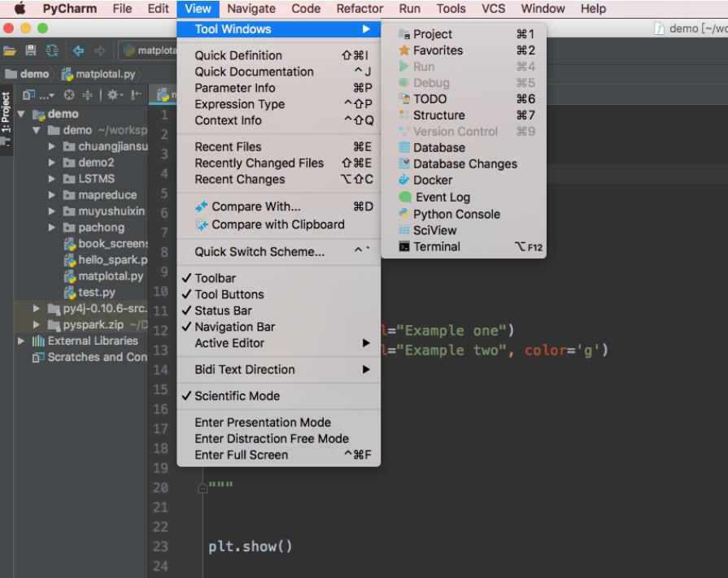The image size is (728, 578).
Task: Click the Synchronize refresh toolbar icon
Action: pyautogui.click(x=51, y=50)
